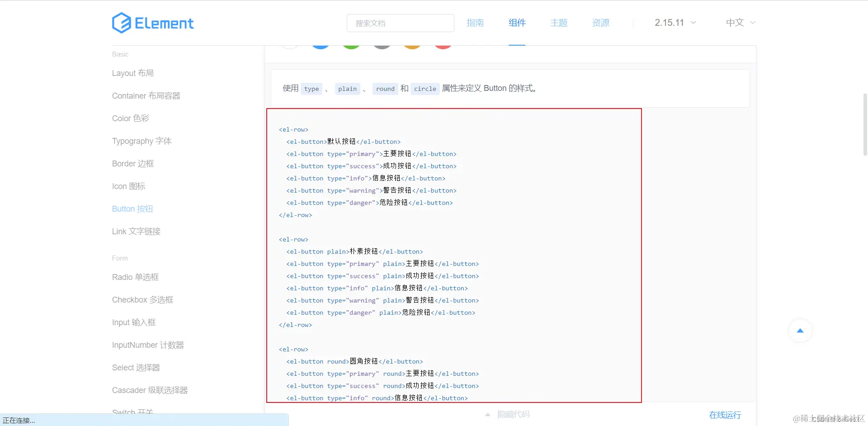868x426 pixels.
Task: Click the 搜索文档 search input
Action: click(x=400, y=23)
